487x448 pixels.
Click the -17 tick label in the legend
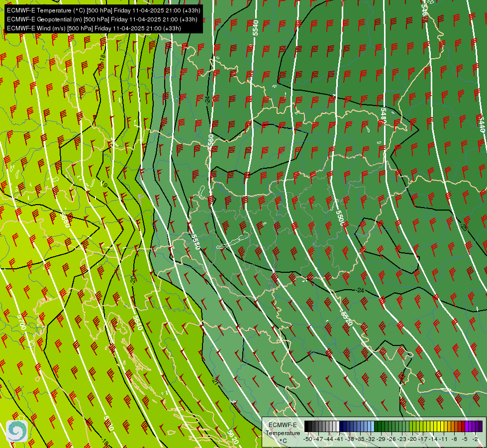[423, 439]
